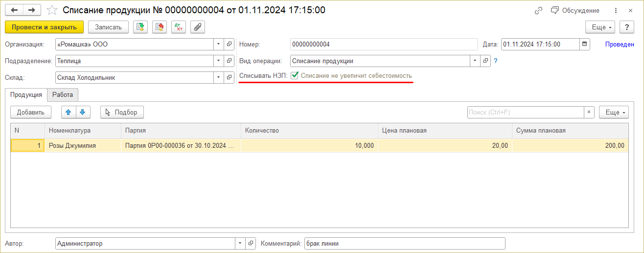Expand the Подразделение dropdown list
This screenshot has width=644, height=253.
218,61
